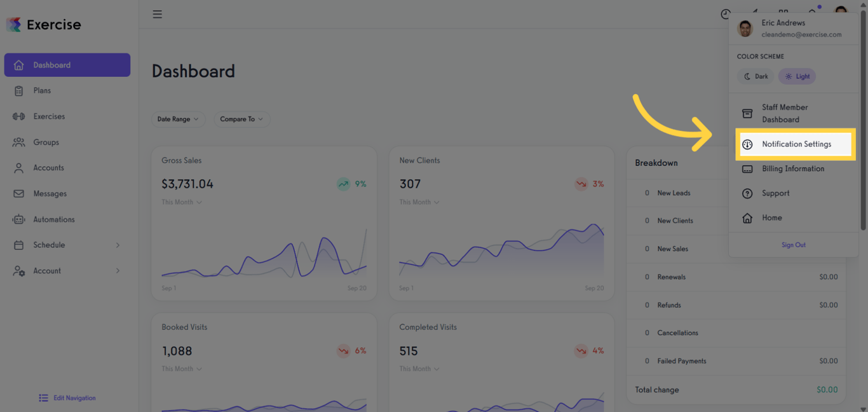Open the Messages envelope icon
This screenshot has width=868, height=412.
coord(19,194)
